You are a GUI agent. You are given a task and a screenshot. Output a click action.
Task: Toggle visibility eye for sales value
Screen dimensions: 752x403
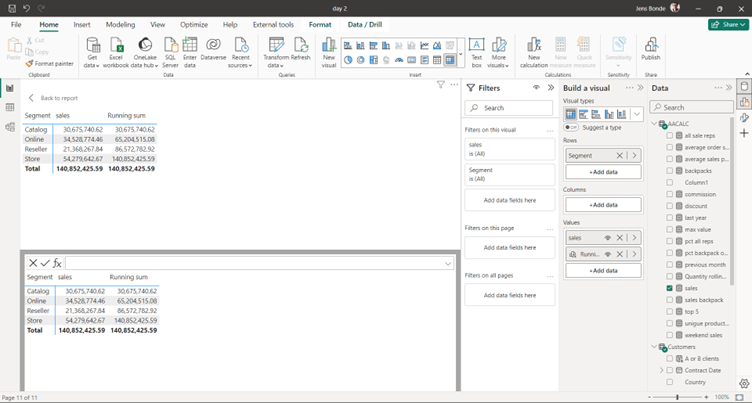pos(608,238)
